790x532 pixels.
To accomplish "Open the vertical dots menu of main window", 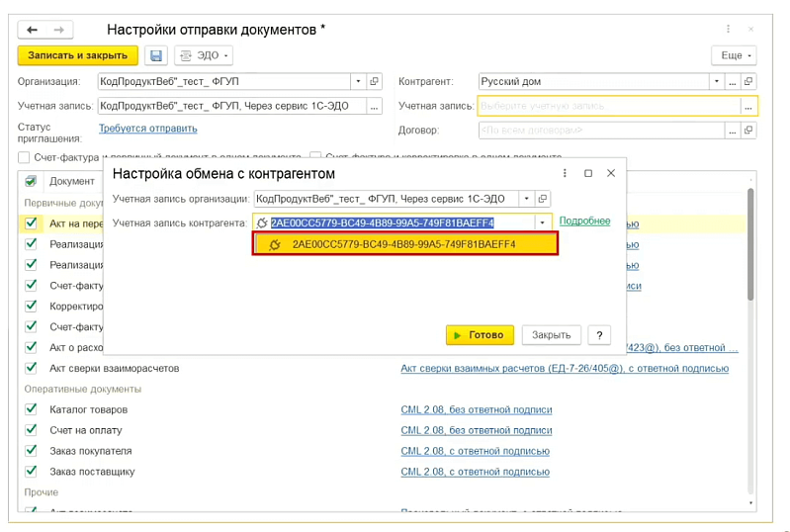I will click(x=728, y=30).
